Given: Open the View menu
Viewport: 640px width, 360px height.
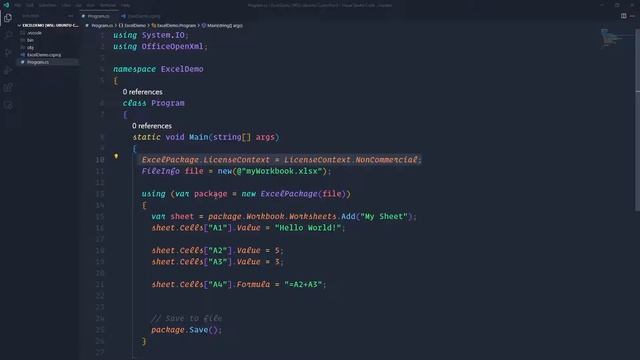Looking at the screenshot, I should (x=66, y=5).
